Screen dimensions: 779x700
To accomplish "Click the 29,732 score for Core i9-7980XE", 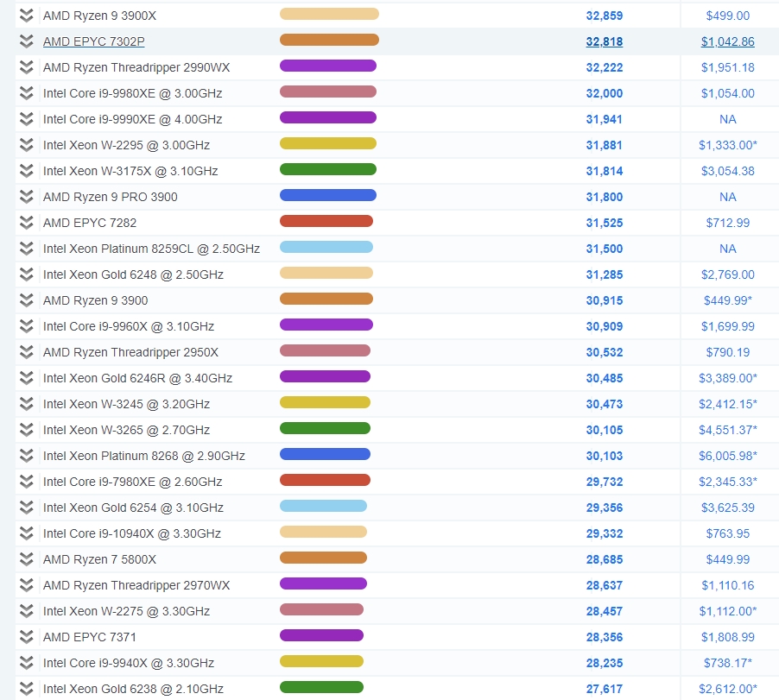I will pyautogui.click(x=605, y=482).
